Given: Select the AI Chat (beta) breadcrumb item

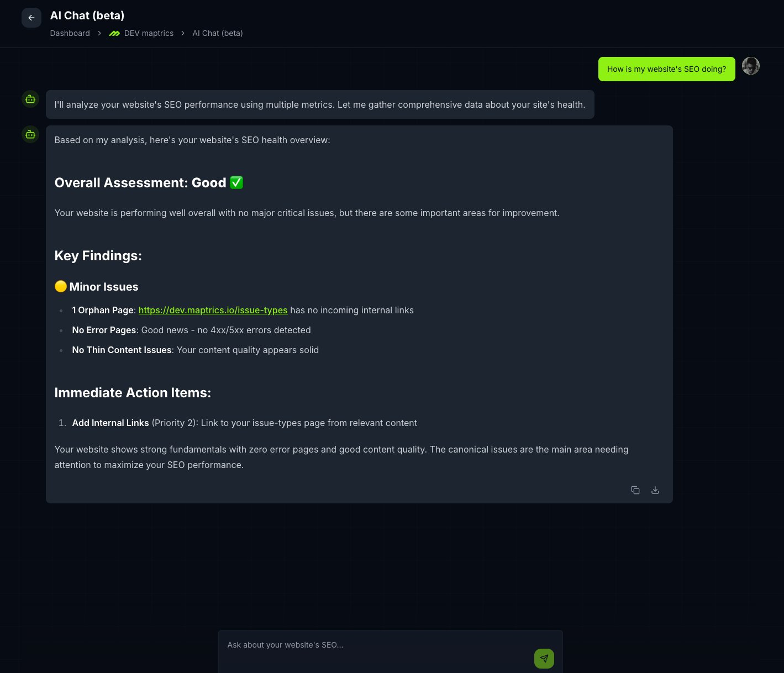Looking at the screenshot, I should click(218, 33).
